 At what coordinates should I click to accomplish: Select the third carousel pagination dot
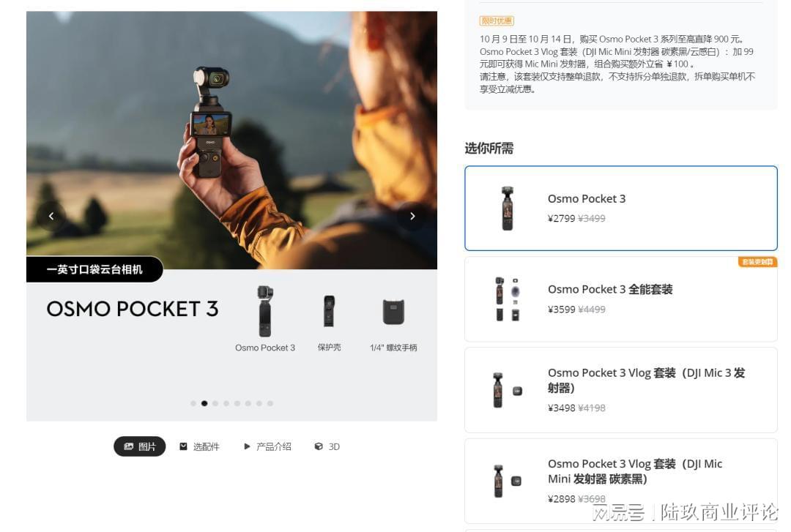[215, 403]
